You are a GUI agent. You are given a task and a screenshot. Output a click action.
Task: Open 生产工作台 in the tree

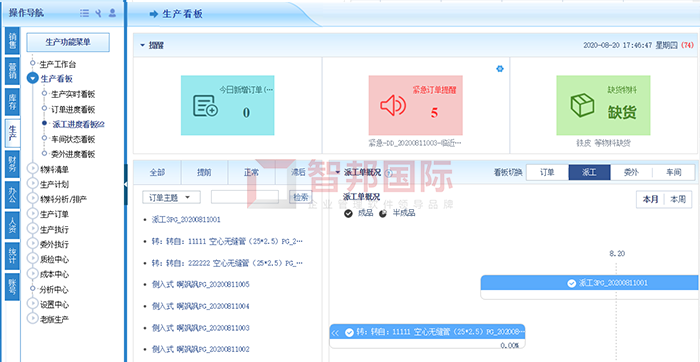(x=58, y=64)
